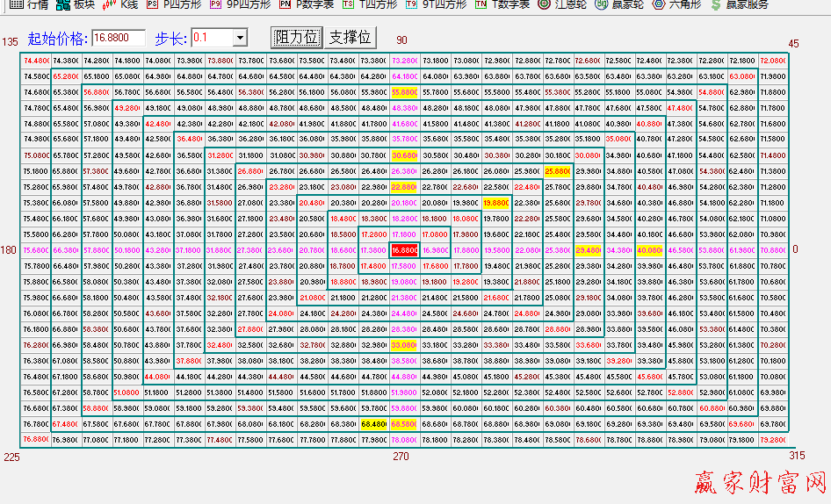
Task: Open the T数字表 number table
Action: coord(502,4)
